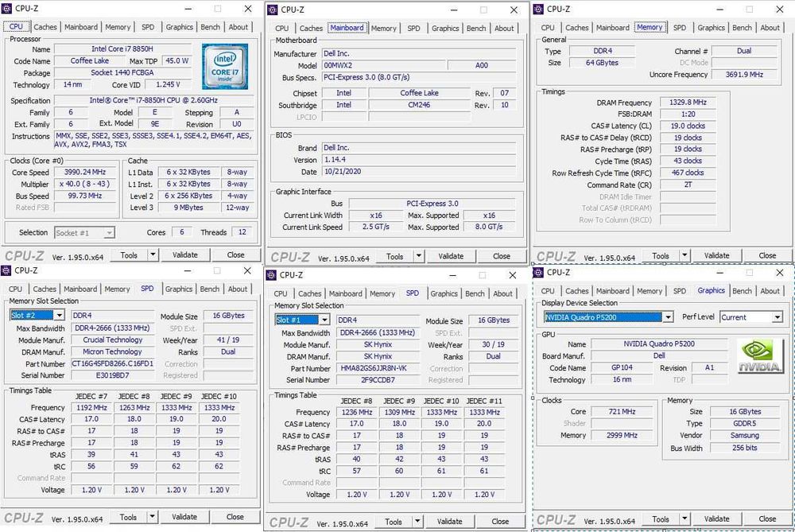The image size is (795, 532).
Task: Click Validate in Slot #1 SPD window
Action: point(449,522)
